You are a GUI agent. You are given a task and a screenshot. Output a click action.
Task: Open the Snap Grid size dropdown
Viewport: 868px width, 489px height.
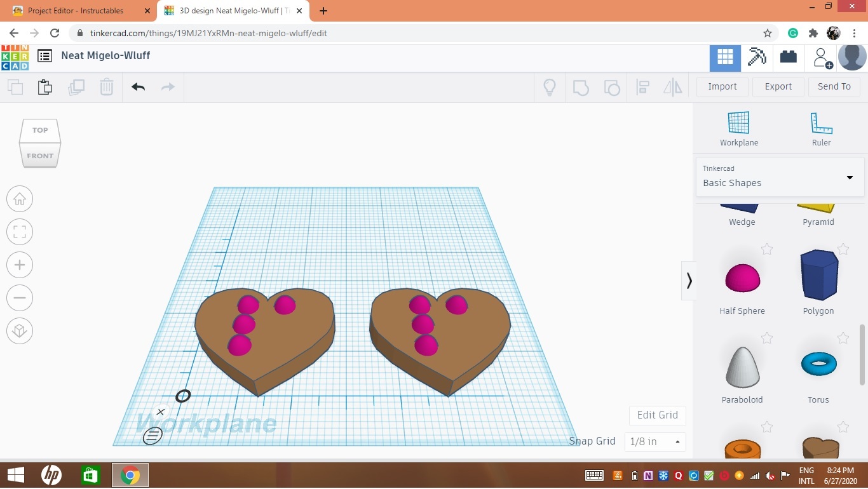pyautogui.click(x=654, y=441)
